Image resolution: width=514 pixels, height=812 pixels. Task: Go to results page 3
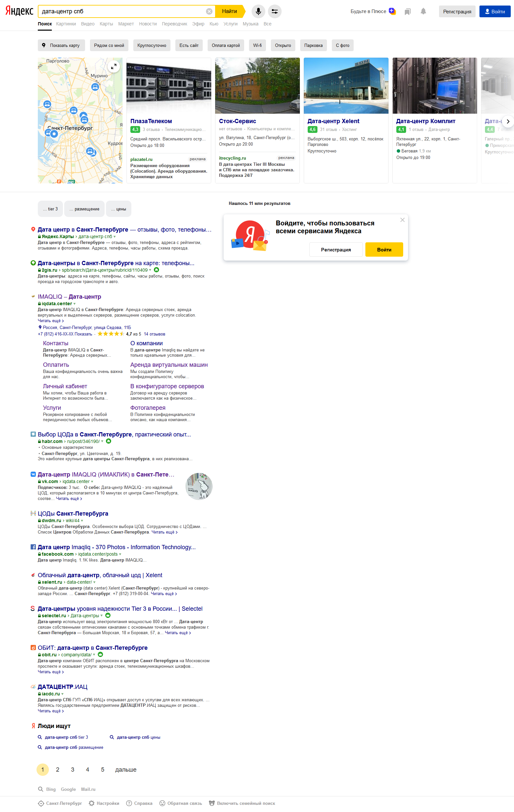pyautogui.click(x=73, y=770)
